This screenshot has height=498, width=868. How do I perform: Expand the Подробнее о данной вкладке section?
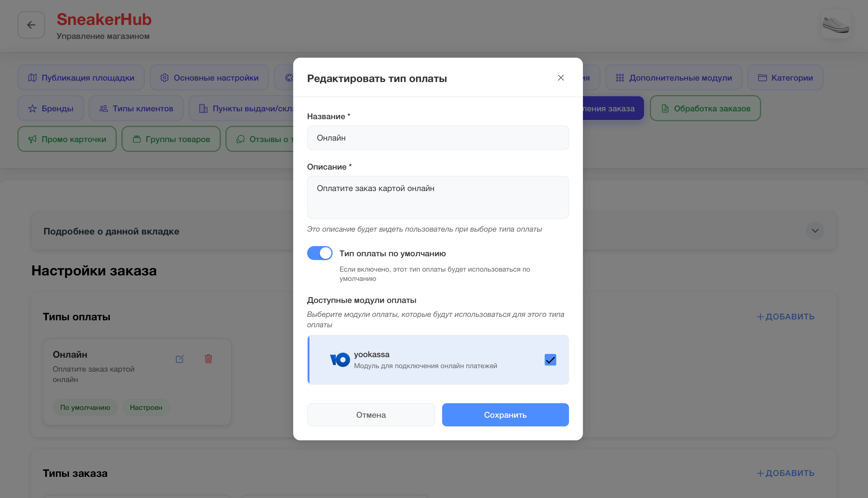point(815,231)
